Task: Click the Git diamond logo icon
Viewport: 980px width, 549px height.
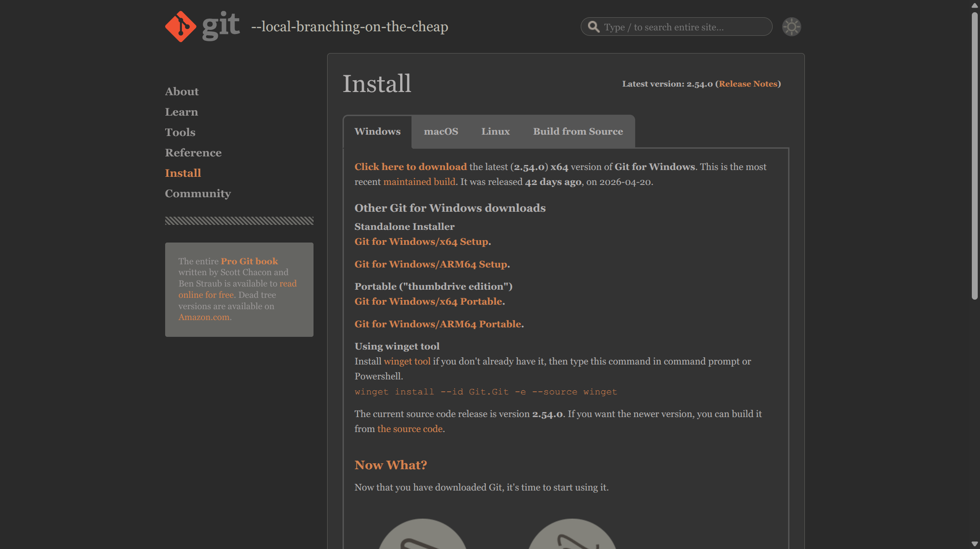Action: tap(181, 26)
